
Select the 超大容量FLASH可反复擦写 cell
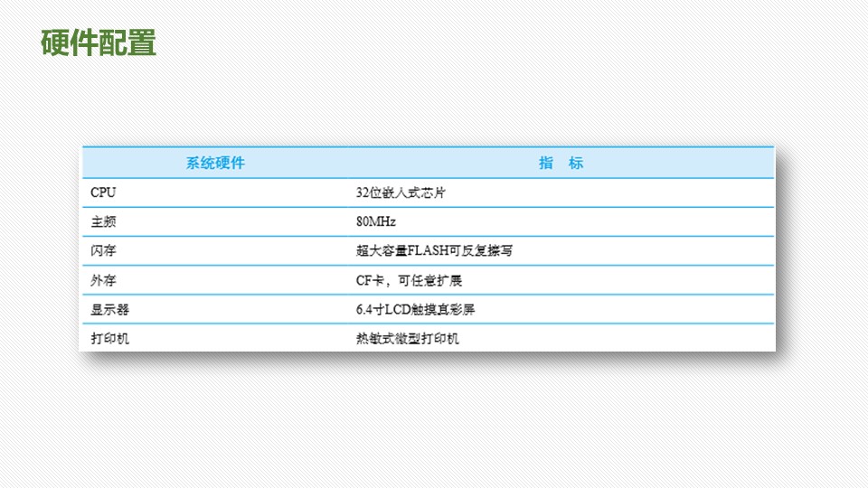pos(561,250)
